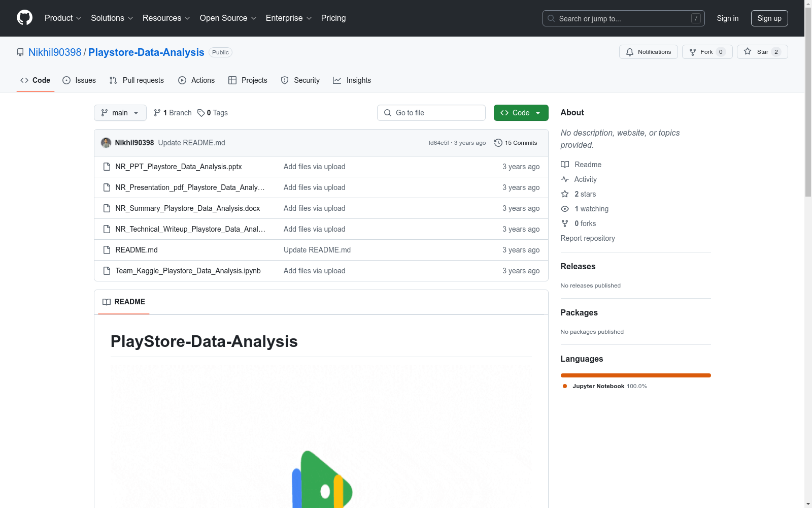Click the Report repository link
Viewport: 812px width, 508px height.
pos(588,238)
